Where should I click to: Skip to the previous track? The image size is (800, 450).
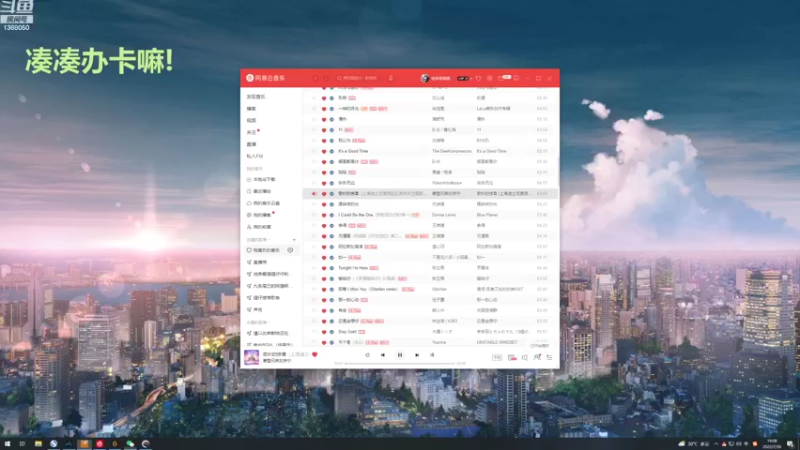(383, 355)
